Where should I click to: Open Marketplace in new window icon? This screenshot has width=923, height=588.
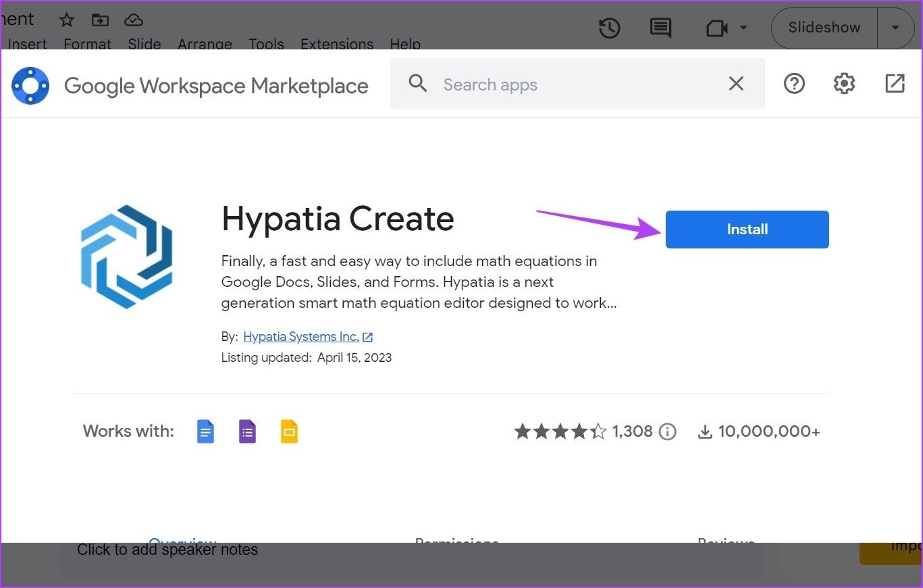tap(895, 84)
